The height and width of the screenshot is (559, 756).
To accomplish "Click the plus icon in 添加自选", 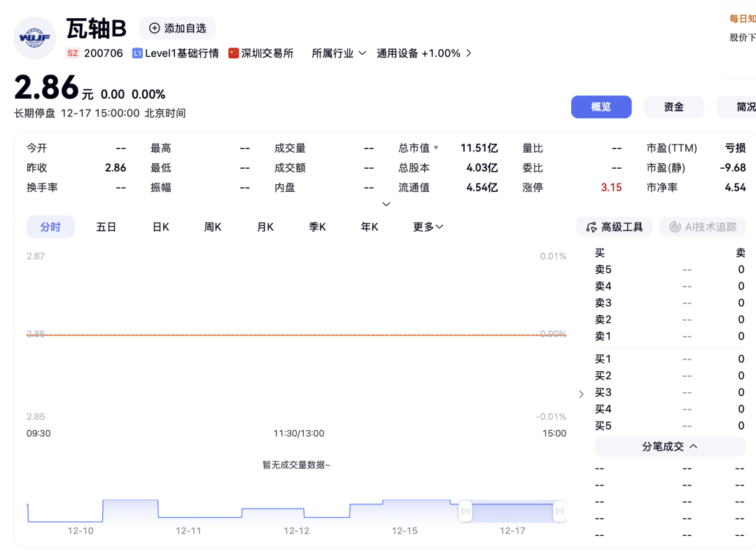I will coord(155,28).
